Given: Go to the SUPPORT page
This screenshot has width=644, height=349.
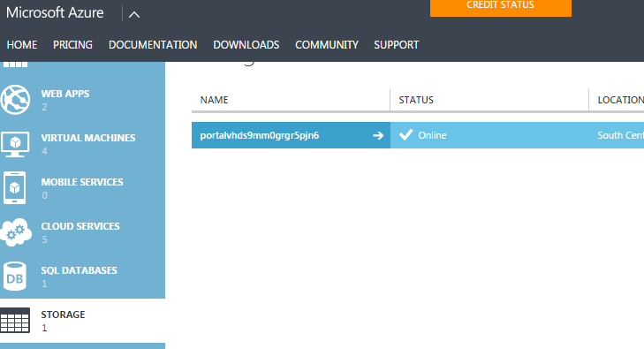Looking at the screenshot, I should coord(397,45).
